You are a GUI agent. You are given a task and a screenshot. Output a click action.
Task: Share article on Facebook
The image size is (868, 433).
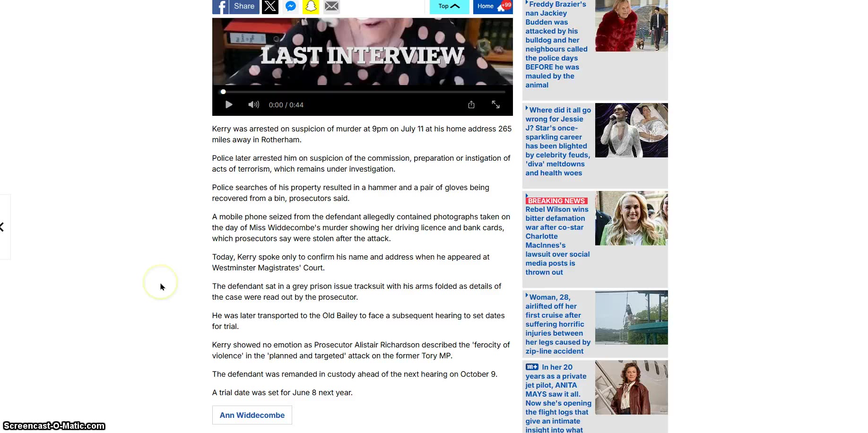[x=235, y=7]
